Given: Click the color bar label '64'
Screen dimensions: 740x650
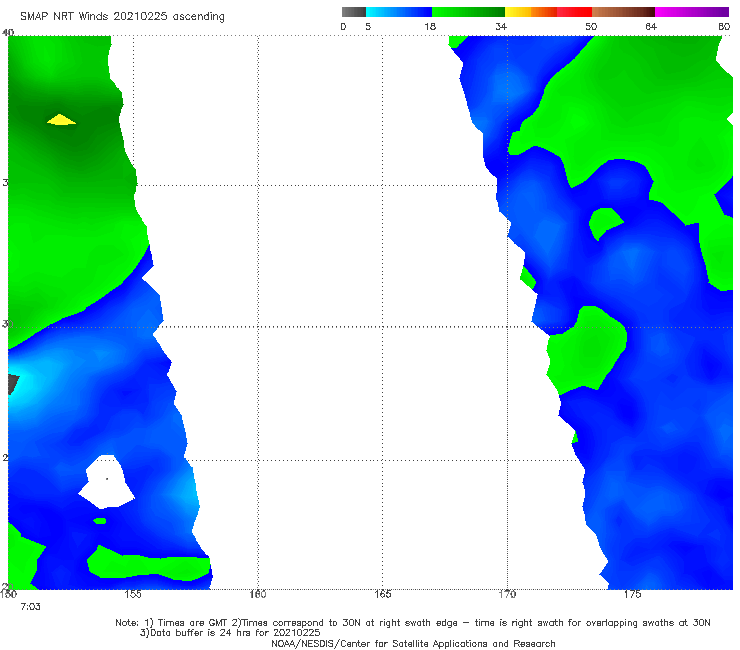Looking at the screenshot, I should 651,26.
